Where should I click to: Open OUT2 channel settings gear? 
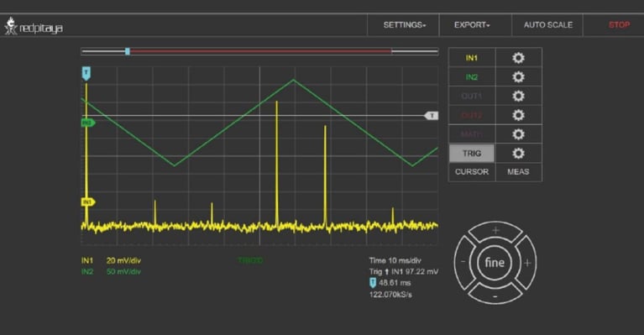518,115
